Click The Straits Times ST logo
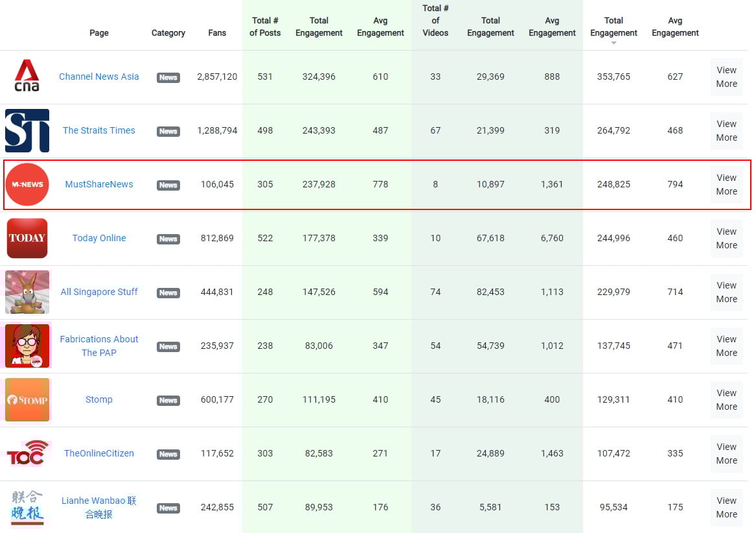 click(27, 130)
